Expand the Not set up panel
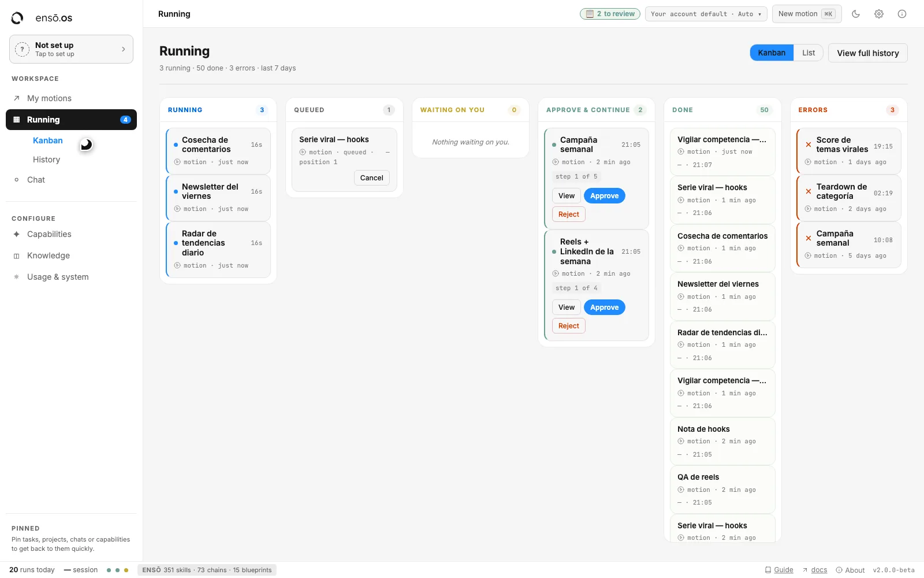Screen dimensions: 924x578 71,49
